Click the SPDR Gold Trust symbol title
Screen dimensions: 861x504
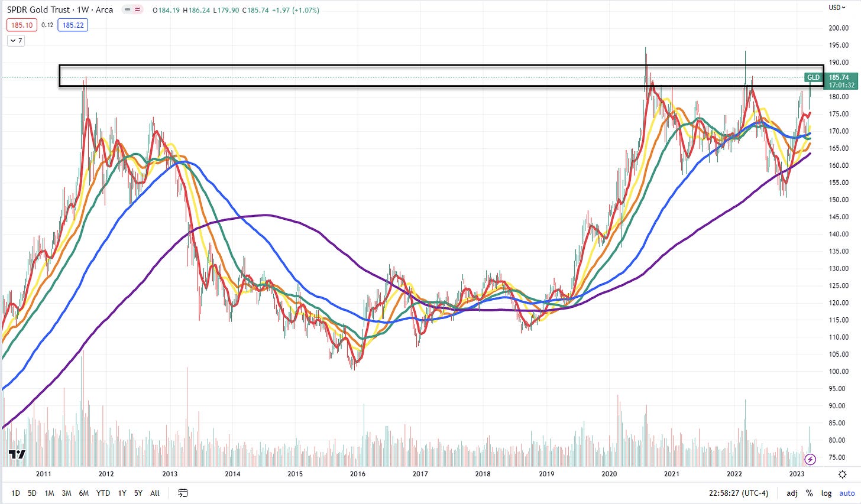click(38, 10)
